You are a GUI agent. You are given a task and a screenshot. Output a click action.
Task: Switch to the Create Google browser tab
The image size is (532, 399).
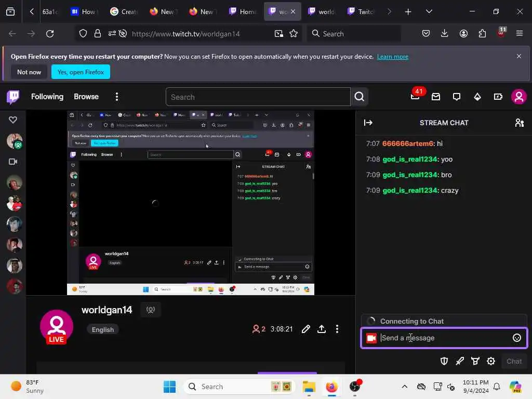[124, 11]
